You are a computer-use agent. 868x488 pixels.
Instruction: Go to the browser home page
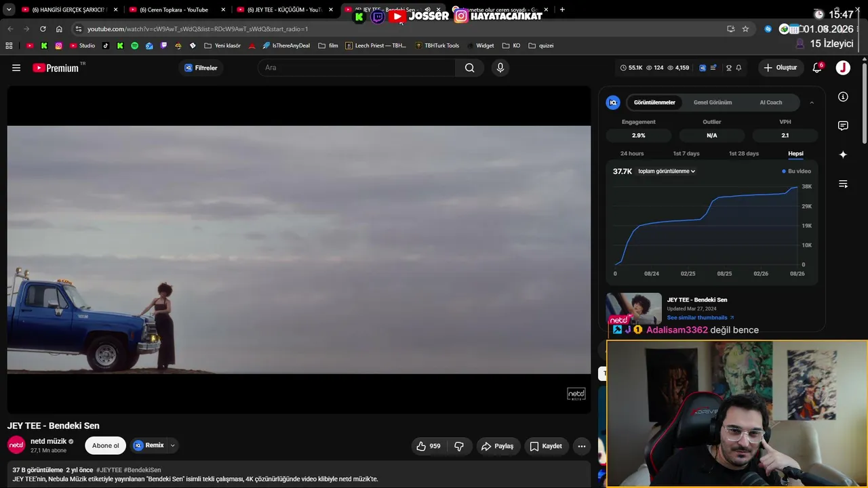click(59, 29)
